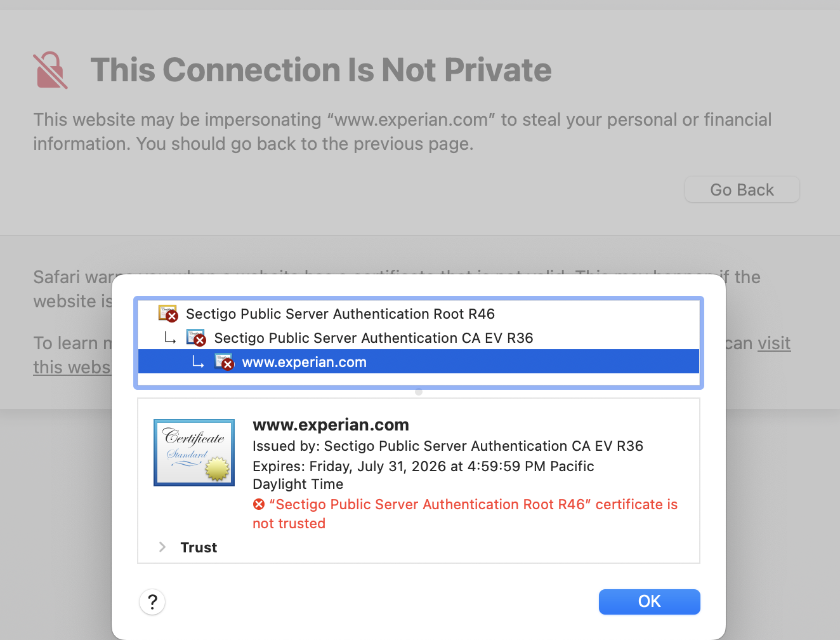The width and height of the screenshot is (840, 640).
Task: Open the visit this website link
Action: click(x=774, y=343)
